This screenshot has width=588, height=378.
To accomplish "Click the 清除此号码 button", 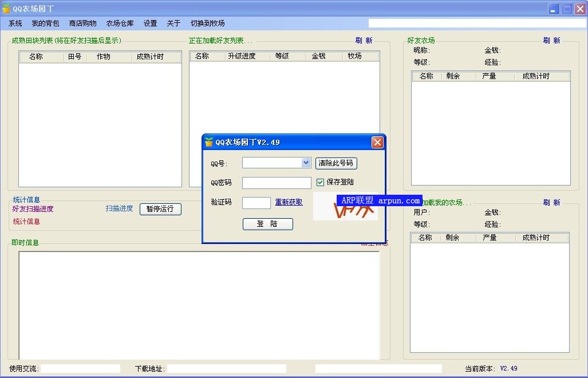I will (336, 163).
